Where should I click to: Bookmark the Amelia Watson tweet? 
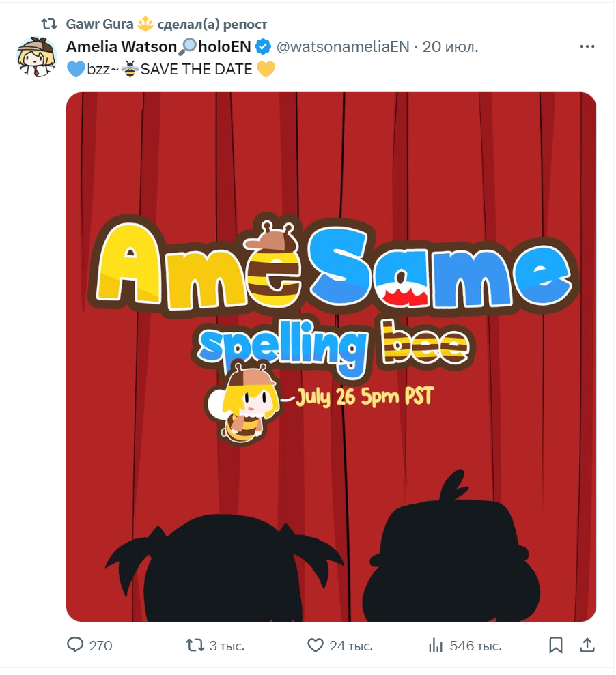point(556,645)
